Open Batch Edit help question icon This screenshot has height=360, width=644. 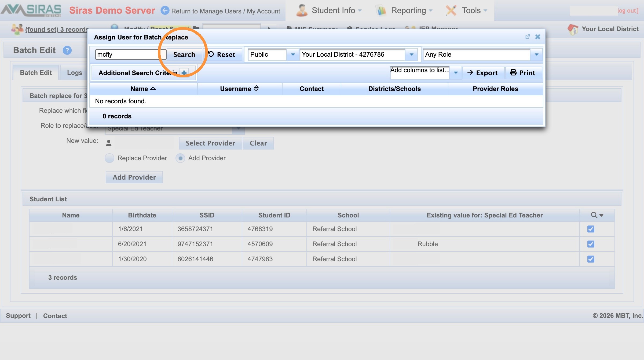[67, 50]
